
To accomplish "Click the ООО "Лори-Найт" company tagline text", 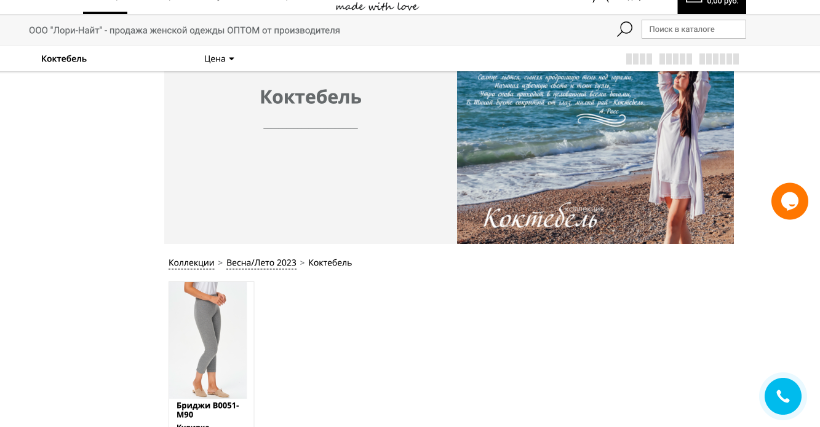I will coord(184,30).
